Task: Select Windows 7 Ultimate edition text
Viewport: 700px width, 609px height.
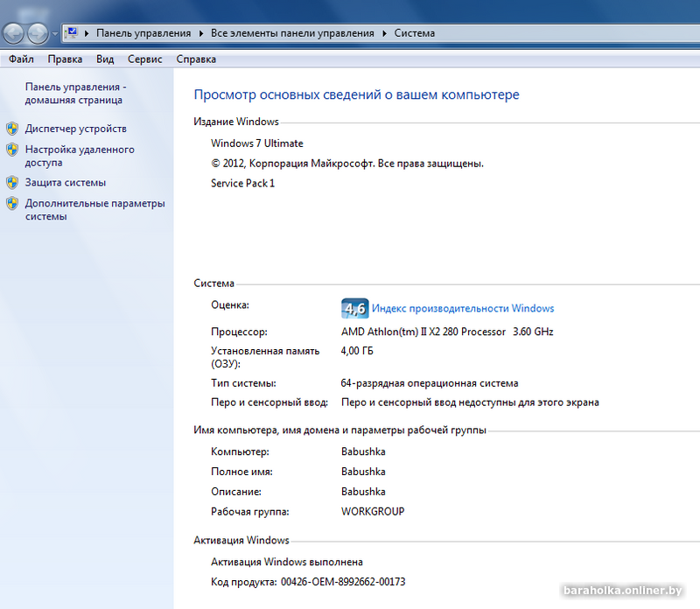Action: click(257, 143)
